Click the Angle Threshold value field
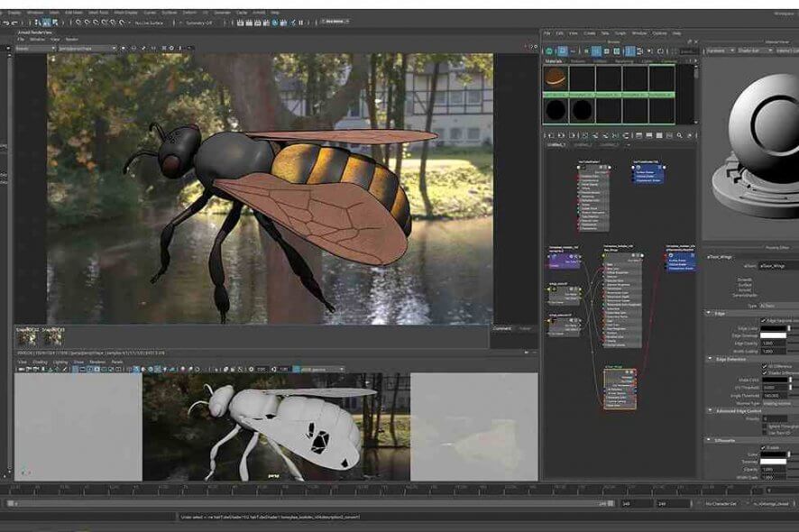 [x=774, y=396]
